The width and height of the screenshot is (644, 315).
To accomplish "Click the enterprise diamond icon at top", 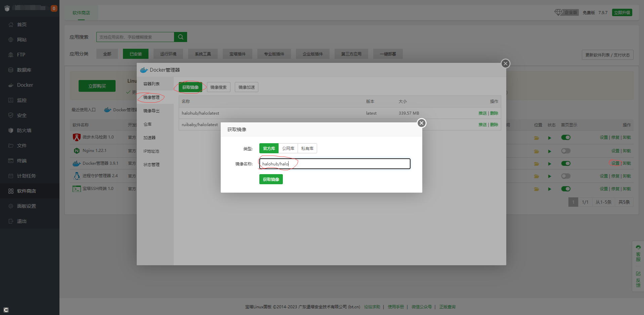I will point(558,12).
